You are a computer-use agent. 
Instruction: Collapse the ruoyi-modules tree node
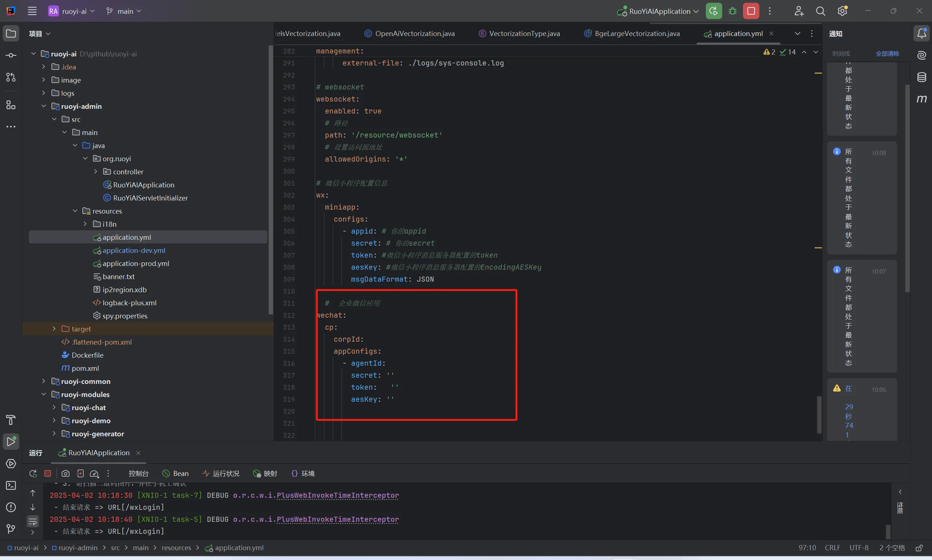(x=44, y=394)
